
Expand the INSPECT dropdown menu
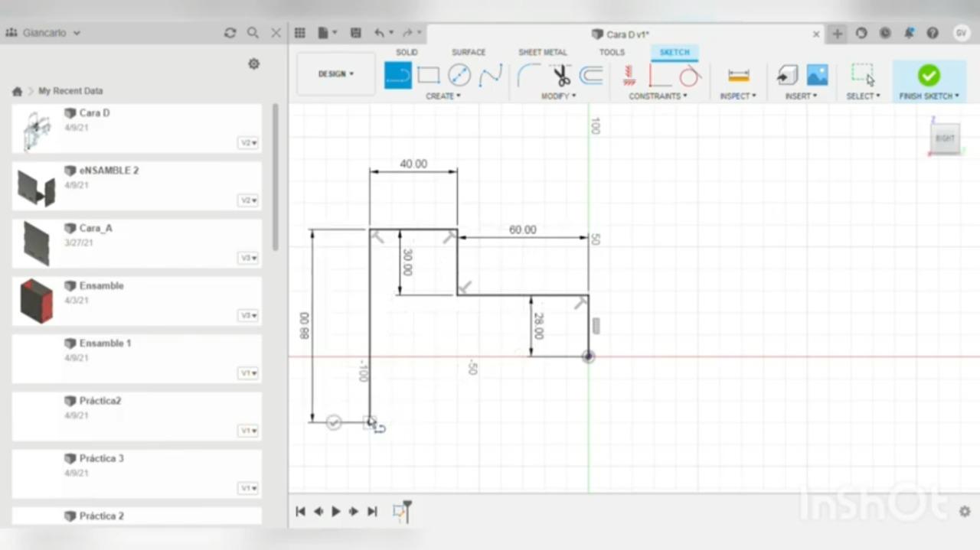(x=738, y=96)
